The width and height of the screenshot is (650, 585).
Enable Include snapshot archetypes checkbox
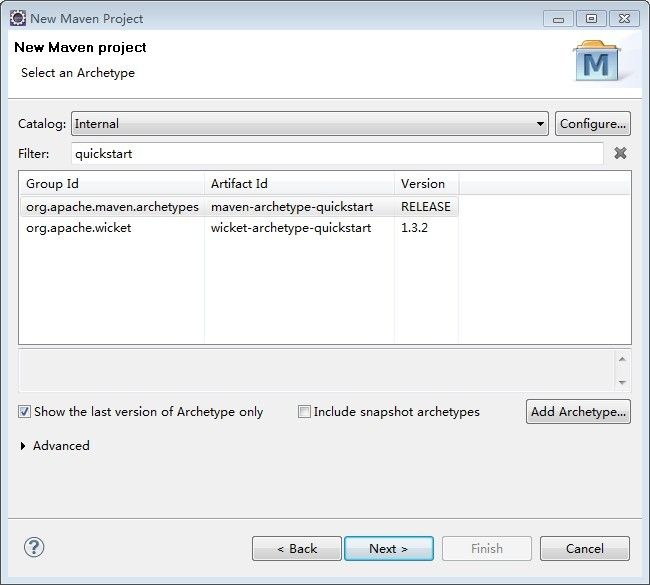point(304,412)
